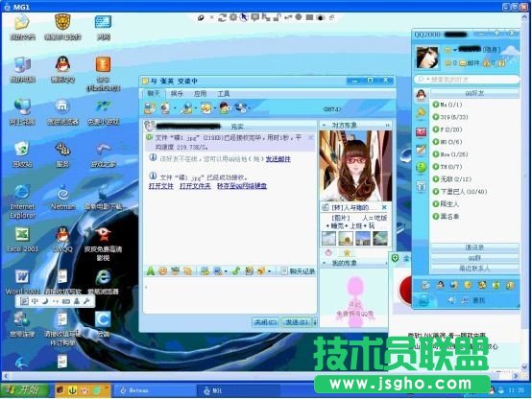The image size is (532, 399).
Task: Click QQ main menu penguin button bottom-left of QQ2008
Action: point(423,300)
